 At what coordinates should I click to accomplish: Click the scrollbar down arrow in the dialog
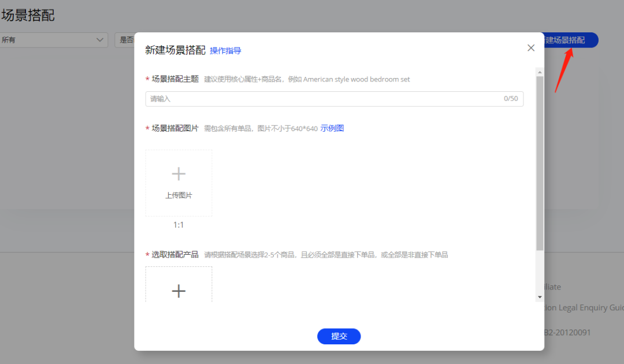click(540, 296)
